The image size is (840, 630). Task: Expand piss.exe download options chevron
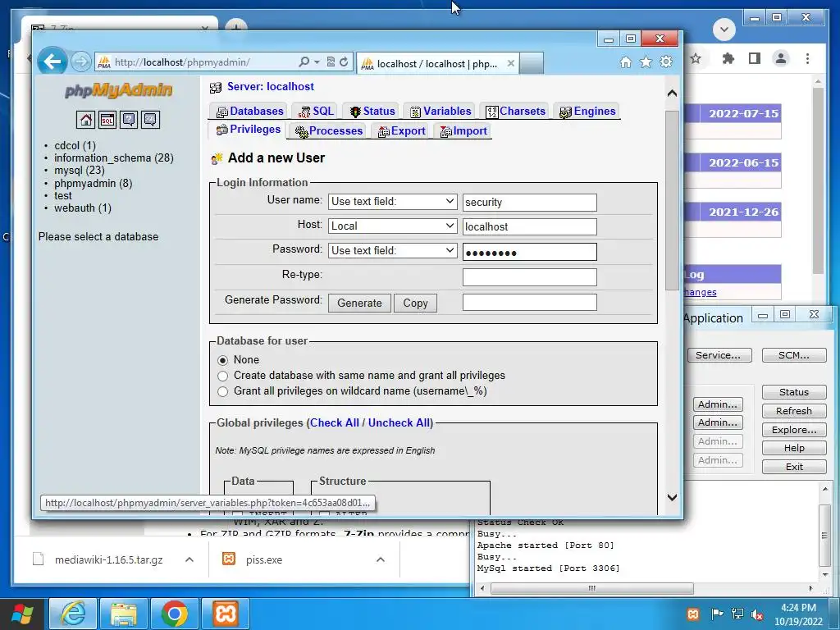click(381, 559)
